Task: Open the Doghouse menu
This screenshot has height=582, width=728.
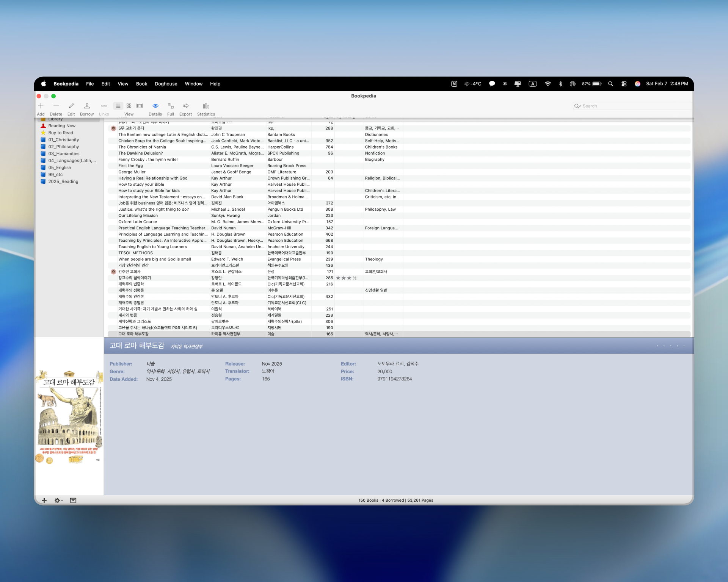Action: click(166, 84)
